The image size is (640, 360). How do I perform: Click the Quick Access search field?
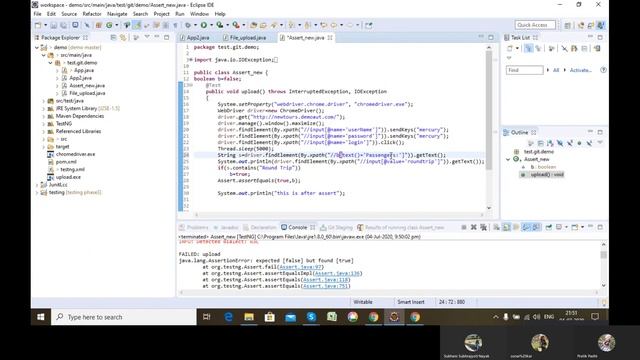(535, 25)
